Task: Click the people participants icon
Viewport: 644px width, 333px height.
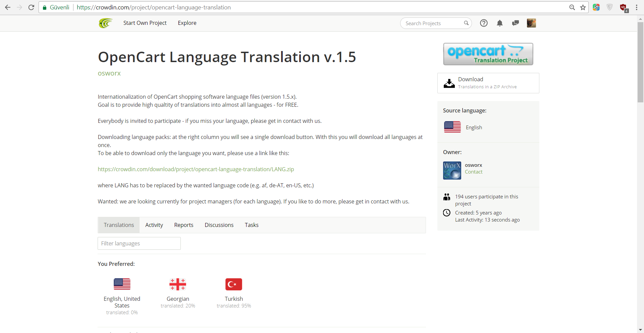Action: pos(447,197)
